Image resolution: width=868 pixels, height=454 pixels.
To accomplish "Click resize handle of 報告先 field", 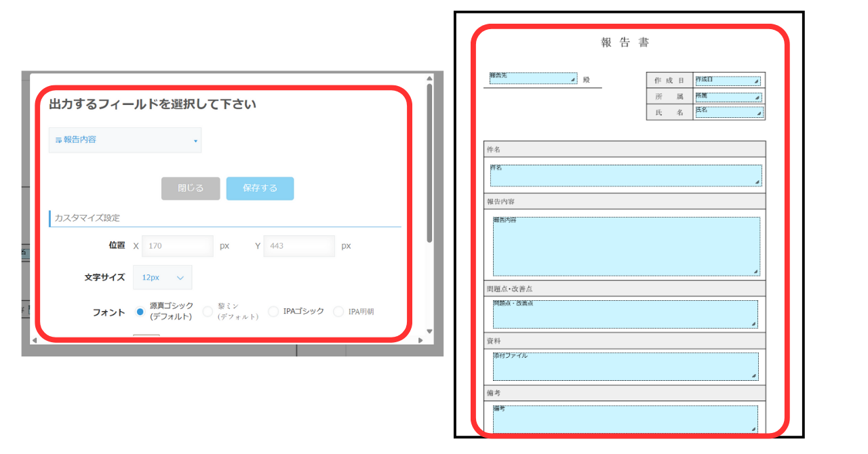I will (x=573, y=81).
